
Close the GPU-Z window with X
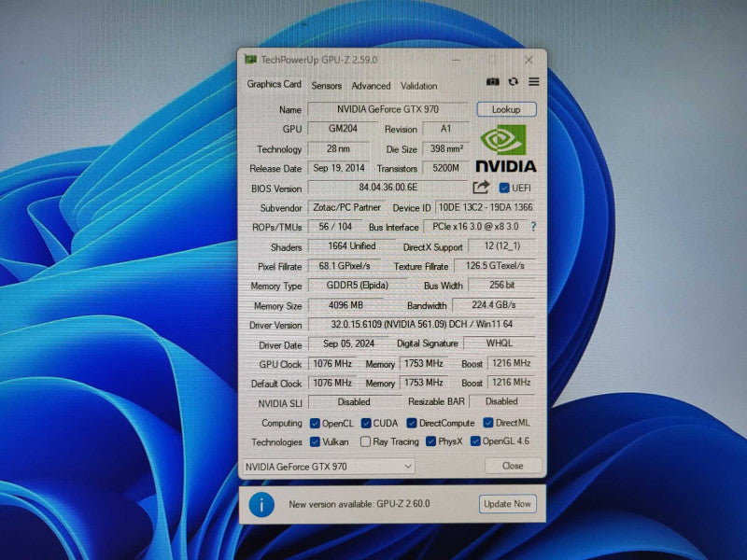pos(529,60)
